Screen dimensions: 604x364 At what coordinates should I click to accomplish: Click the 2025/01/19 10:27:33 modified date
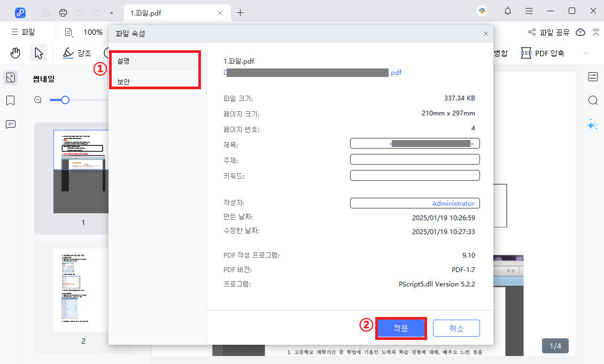click(x=443, y=232)
